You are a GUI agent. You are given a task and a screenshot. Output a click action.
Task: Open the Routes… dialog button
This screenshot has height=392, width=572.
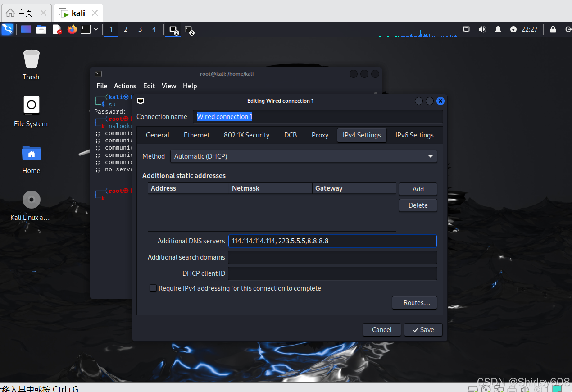[414, 303]
